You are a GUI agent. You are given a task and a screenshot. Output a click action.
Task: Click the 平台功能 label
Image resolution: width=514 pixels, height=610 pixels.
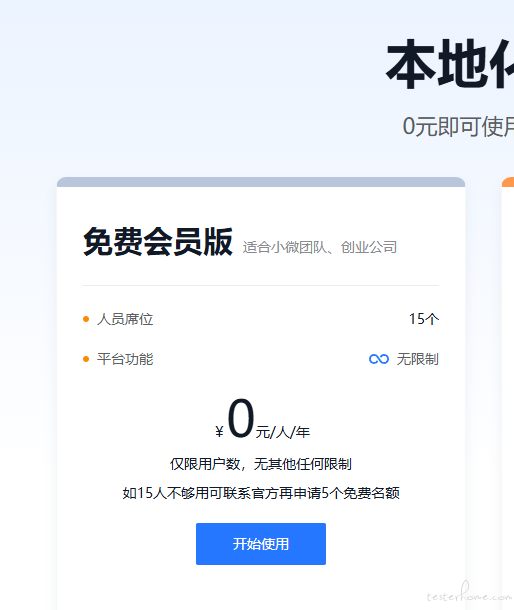[x=125, y=359]
